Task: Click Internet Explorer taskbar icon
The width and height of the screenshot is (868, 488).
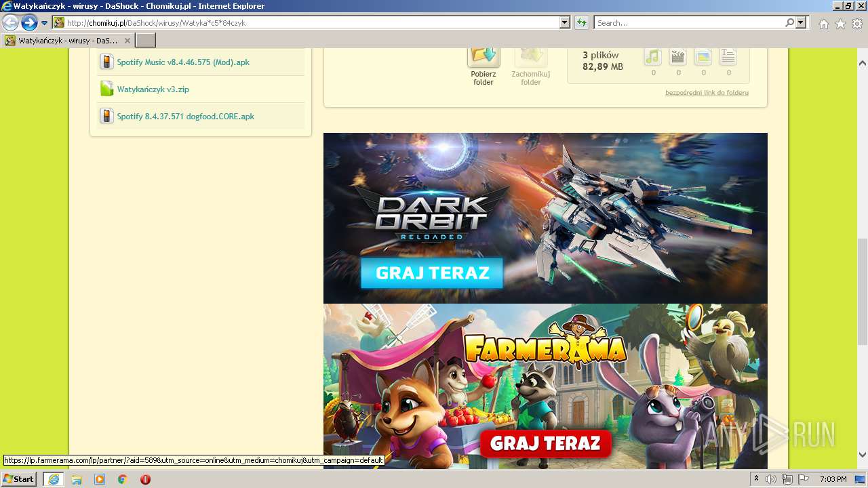Action: 54,479
